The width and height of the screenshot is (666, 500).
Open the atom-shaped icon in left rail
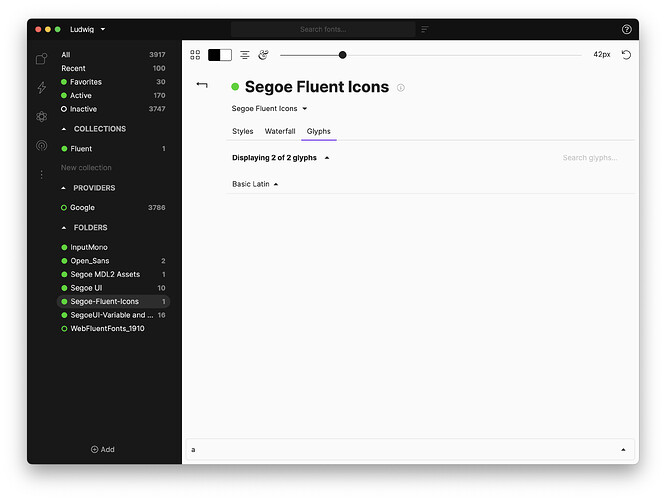(x=41, y=116)
